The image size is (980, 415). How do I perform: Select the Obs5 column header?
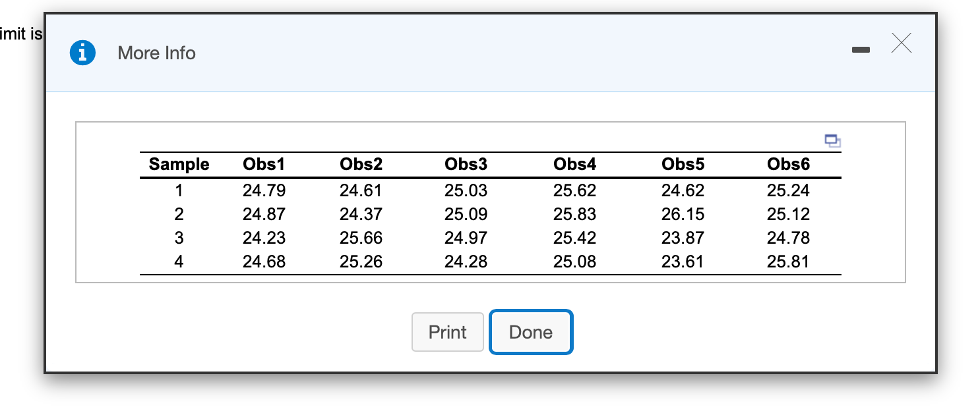(683, 165)
